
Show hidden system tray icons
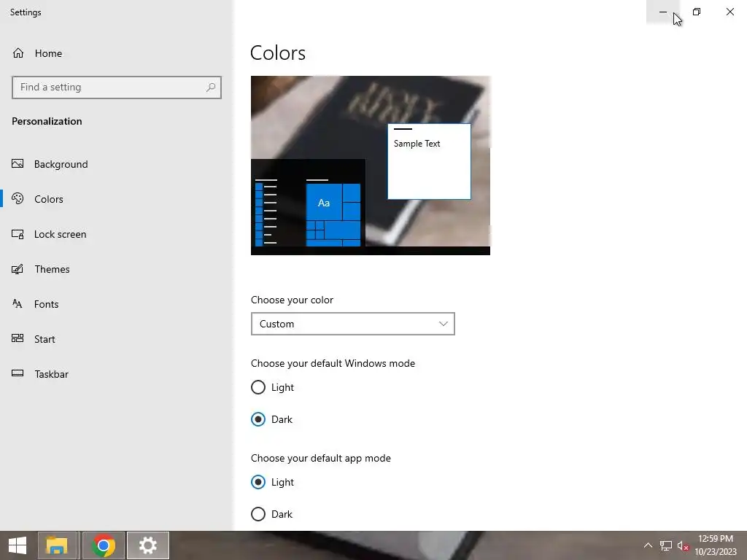pos(648,545)
